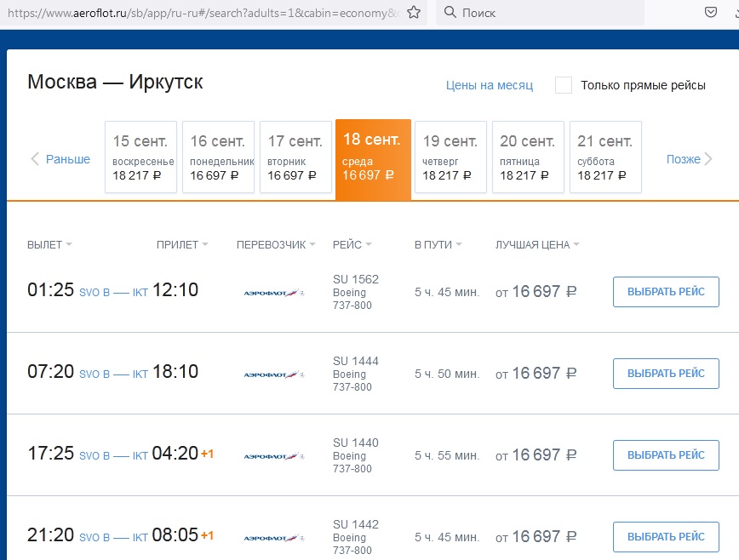Viewport: 739px width, 560px height.
Task: Click the Aeroflot logo for flight SU 1562
Action: [274, 293]
